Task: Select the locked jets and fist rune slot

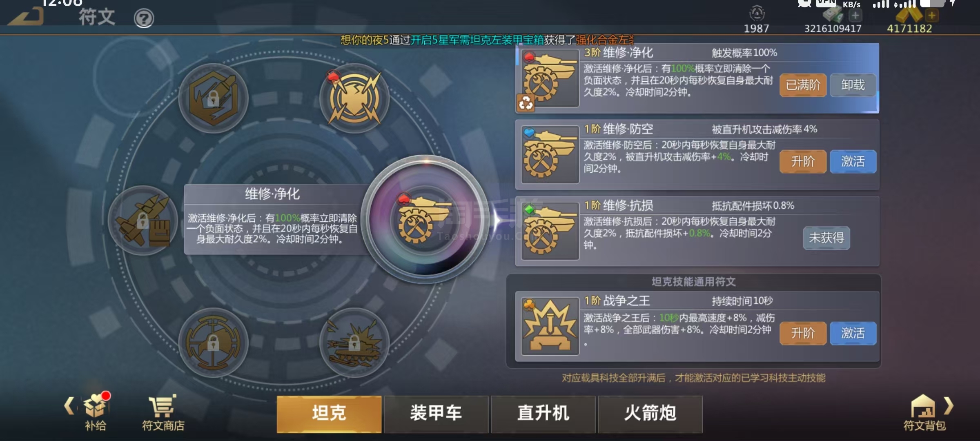Action: tap(143, 220)
